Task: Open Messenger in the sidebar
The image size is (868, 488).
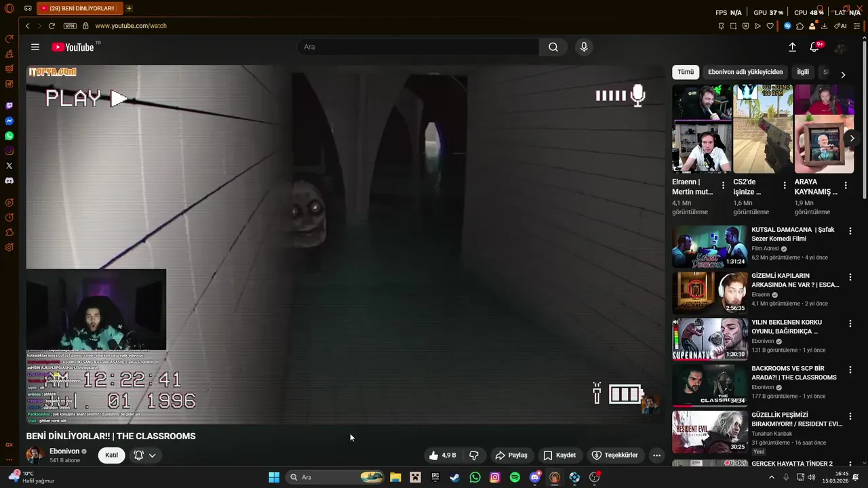Action: [9, 121]
